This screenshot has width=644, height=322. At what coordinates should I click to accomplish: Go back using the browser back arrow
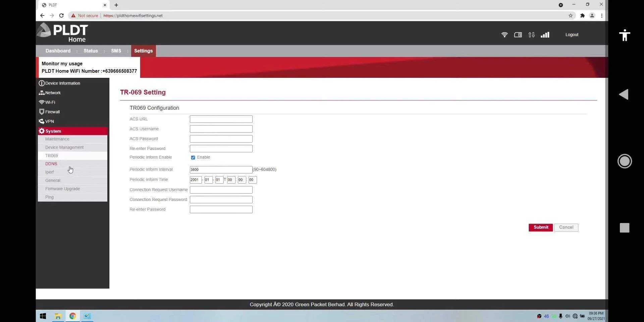coord(42,15)
